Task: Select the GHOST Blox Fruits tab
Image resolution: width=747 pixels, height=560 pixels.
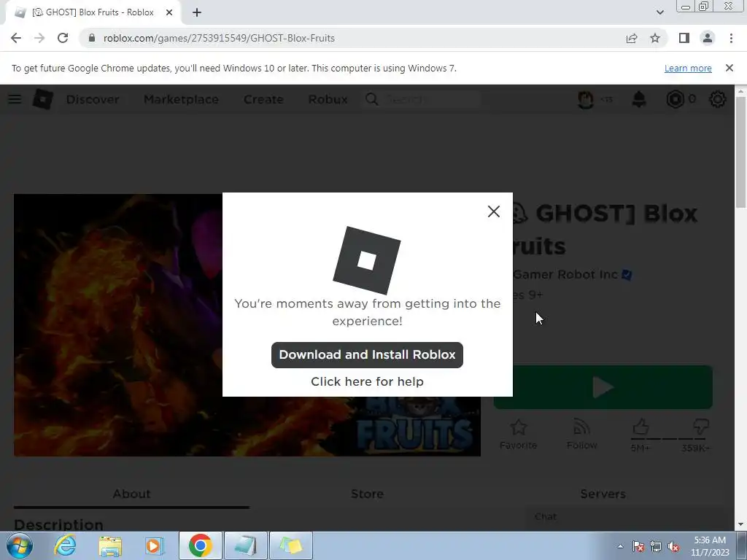Action: pyautogui.click(x=93, y=12)
